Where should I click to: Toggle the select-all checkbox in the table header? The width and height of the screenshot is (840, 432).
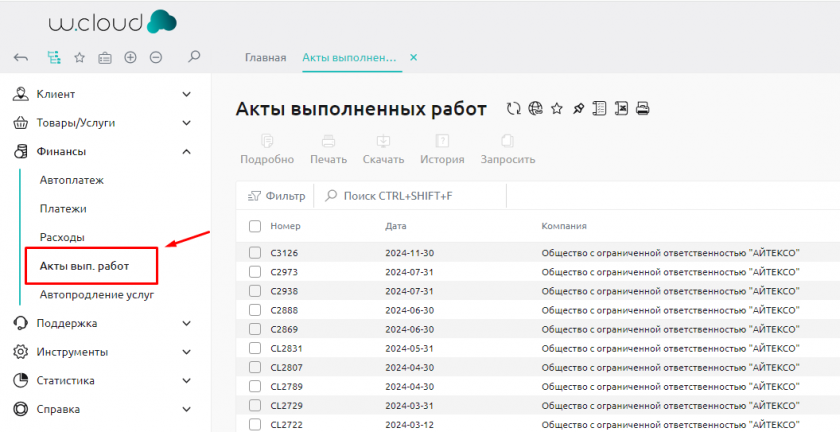pyautogui.click(x=255, y=226)
